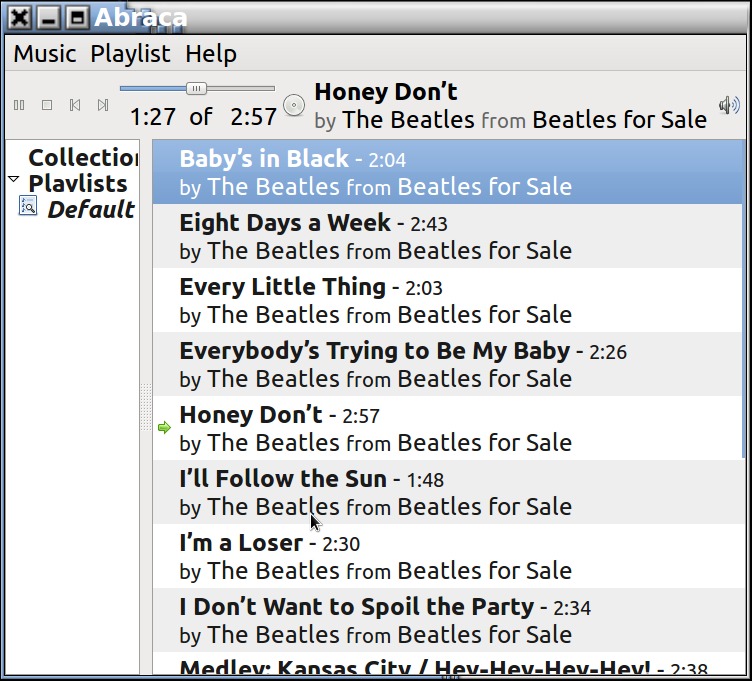This screenshot has height=681, width=752.
Task: Select the I'll Follow the Sun track
Action: click(447, 492)
